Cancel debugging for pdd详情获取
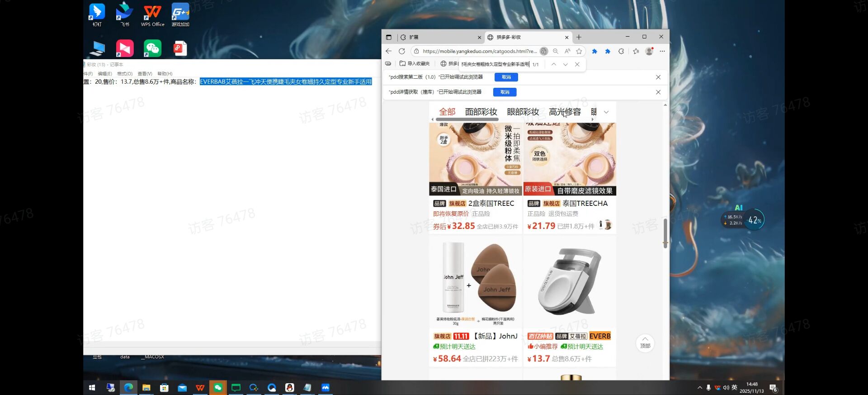The height and width of the screenshot is (395, 868). (505, 92)
